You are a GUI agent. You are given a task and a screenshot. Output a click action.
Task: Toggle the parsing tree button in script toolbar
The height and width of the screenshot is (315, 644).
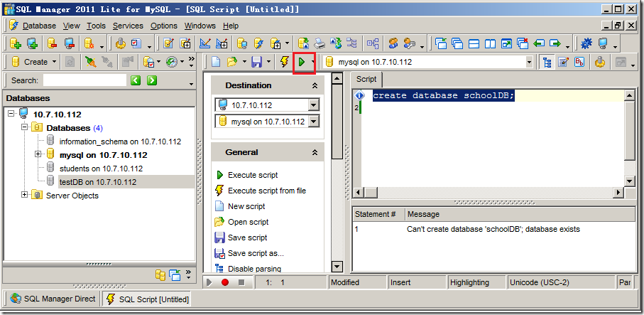pyautogui.click(x=547, y=62)
